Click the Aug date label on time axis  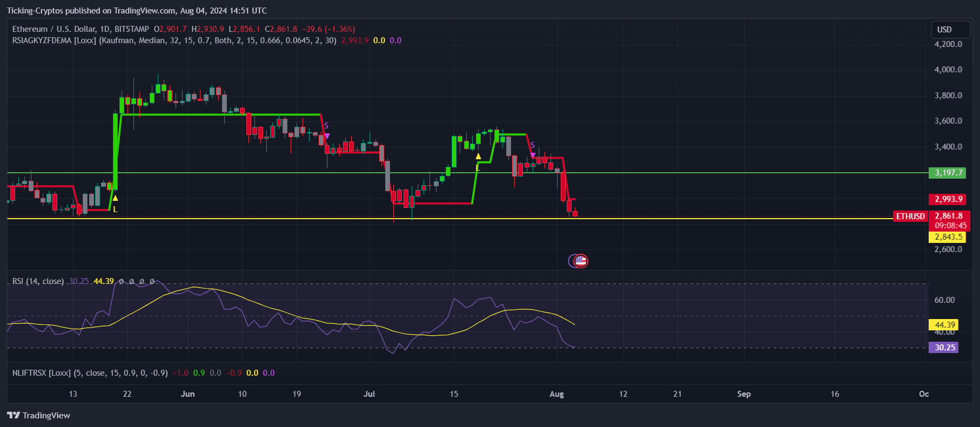pyautogui.click(x=556, y=394)
